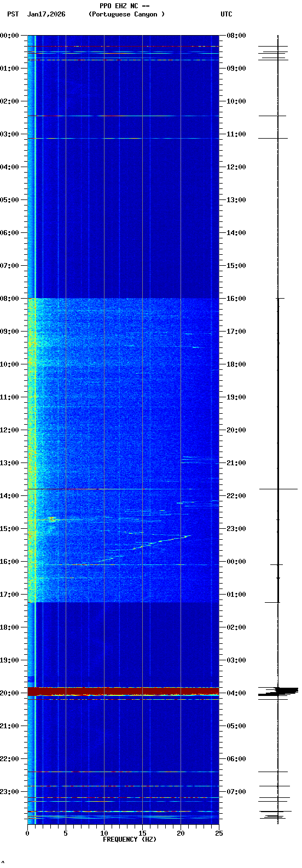The image size is (302, 868).
Task: Click the PST '20:00' time label
Action: (9, 693)
